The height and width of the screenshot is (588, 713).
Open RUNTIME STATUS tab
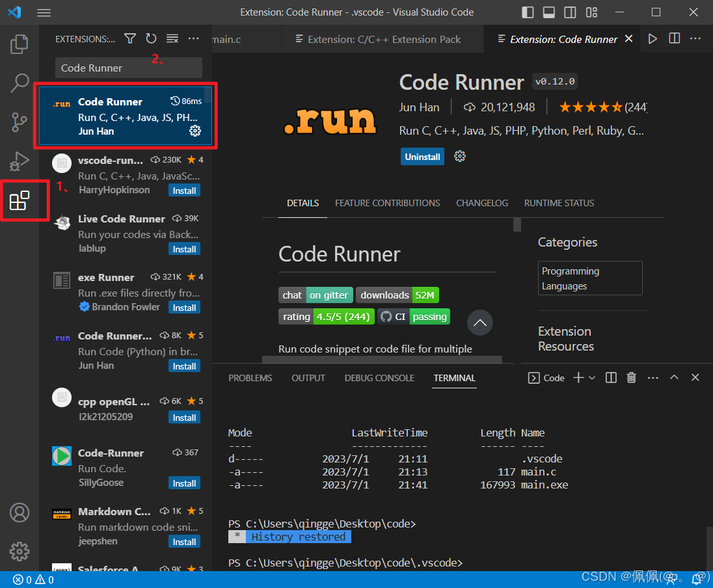click(559, 204)
